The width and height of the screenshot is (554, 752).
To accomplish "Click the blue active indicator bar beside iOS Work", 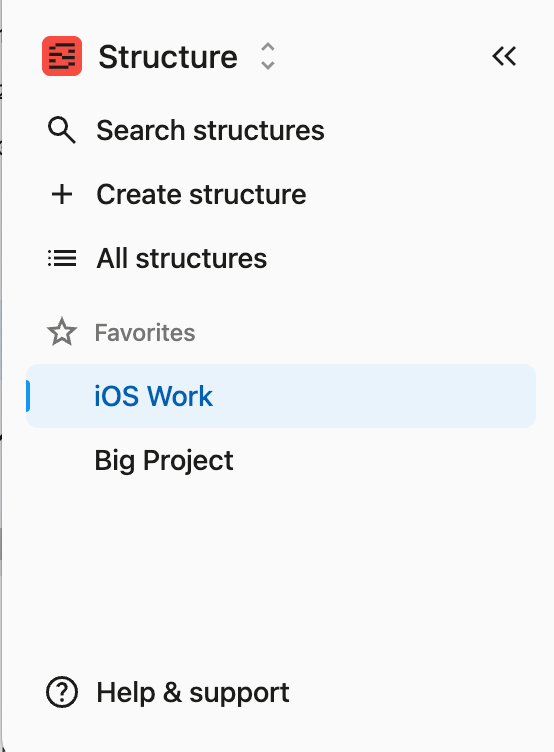I will click(28, 396).
